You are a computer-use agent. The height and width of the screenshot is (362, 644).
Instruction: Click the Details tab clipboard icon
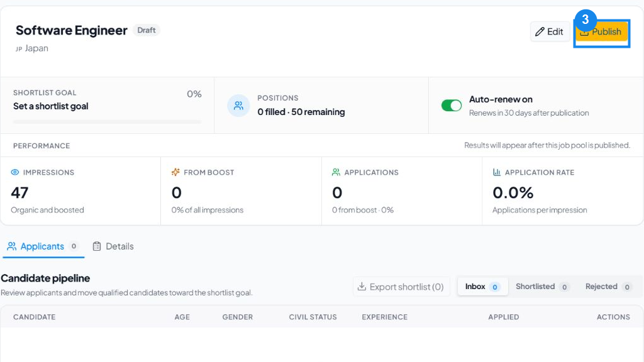point(97,246)
